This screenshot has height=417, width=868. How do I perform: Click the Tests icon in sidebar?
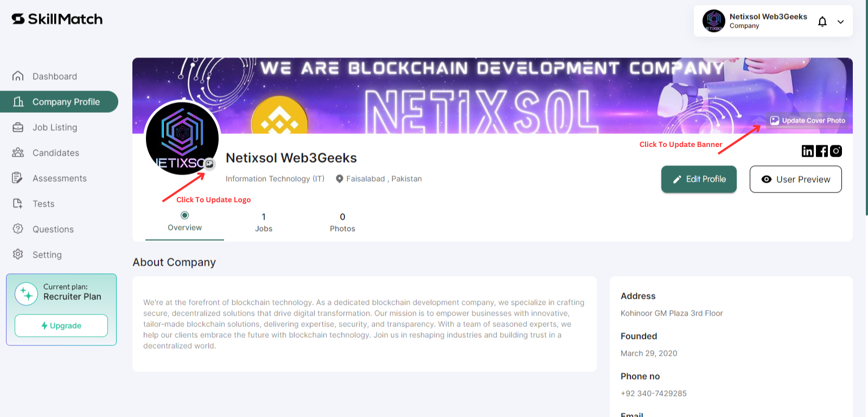coord(18,203)
